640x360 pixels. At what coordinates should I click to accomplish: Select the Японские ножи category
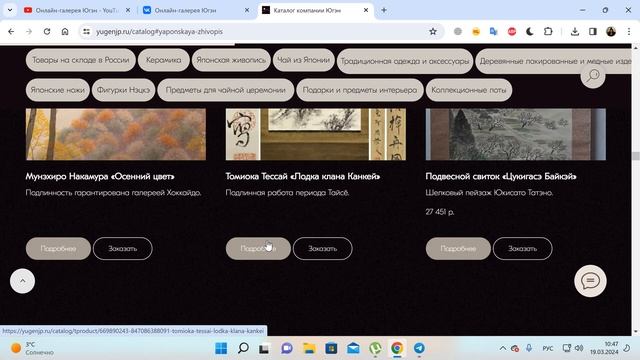coord(58,90)
